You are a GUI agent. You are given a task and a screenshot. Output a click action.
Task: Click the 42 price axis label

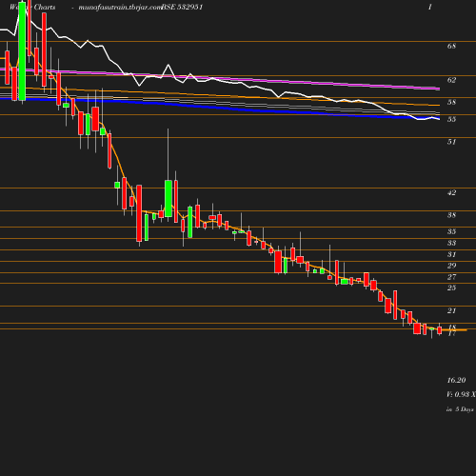point(451,192)
